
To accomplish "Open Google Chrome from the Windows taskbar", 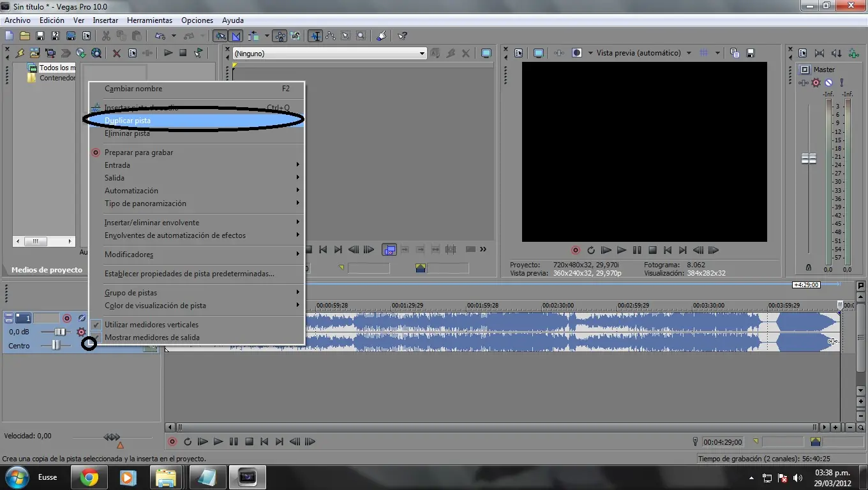I will 89,477.
